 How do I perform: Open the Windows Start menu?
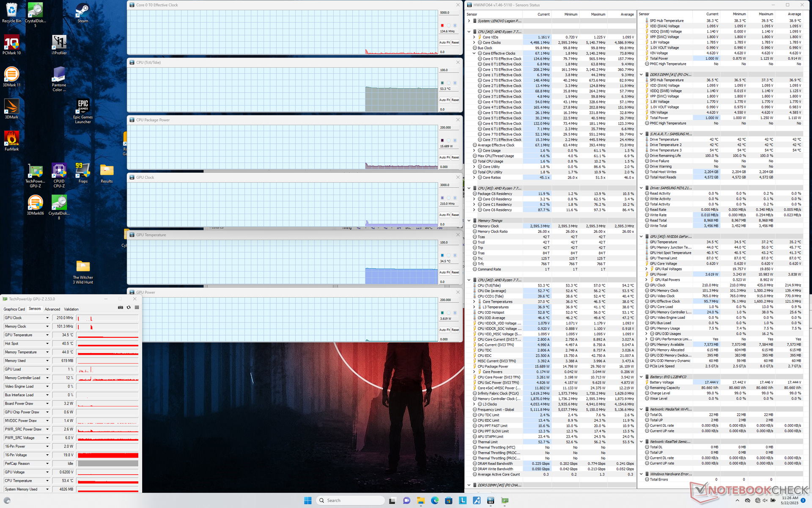(x=307, y=500)
